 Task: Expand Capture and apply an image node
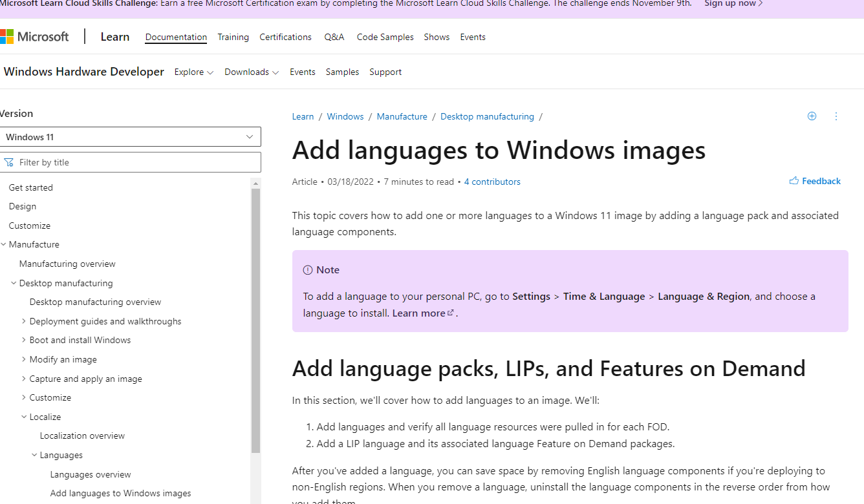24,379
